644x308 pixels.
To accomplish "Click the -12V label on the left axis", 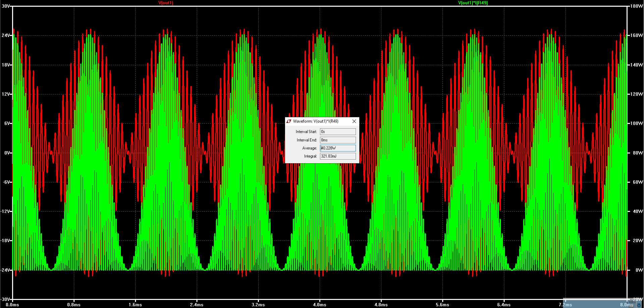I will [5, 211].
